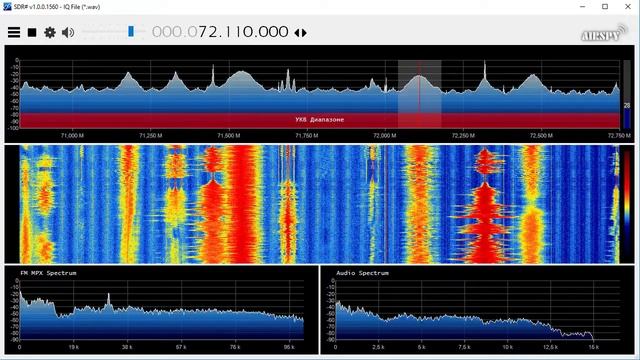Click the 12,5 k label in Audio Spectrum
The image size is (640, 360).
coord(551,347)
